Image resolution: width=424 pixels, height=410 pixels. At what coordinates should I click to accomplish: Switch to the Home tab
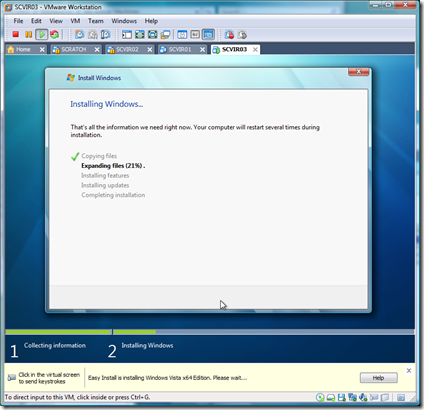[23, 49]
